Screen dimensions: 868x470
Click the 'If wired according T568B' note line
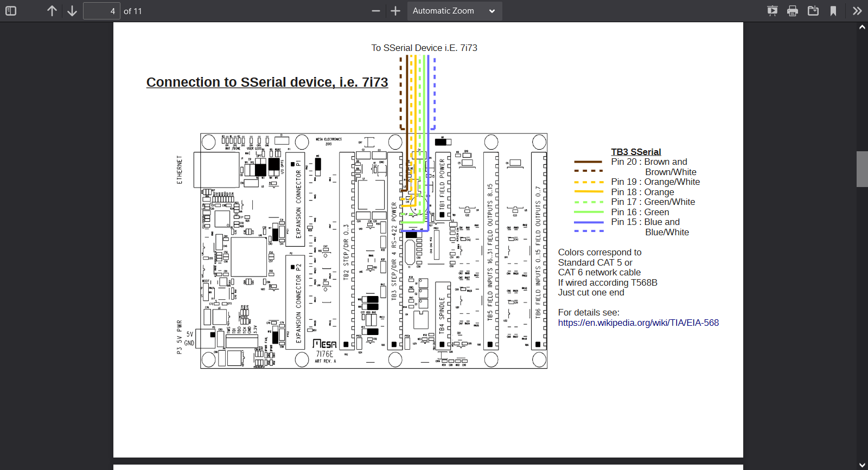click(608, 282)
